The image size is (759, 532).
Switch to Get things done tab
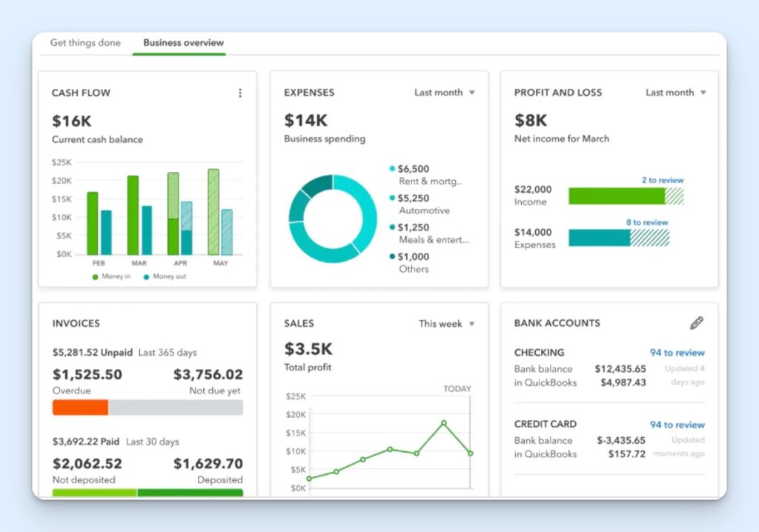pos(85,42)
